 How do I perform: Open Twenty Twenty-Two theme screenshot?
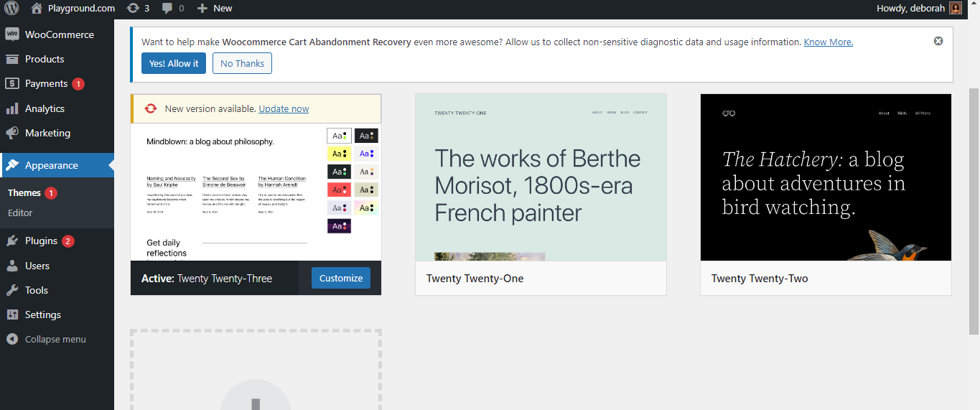tap(826, 177)
